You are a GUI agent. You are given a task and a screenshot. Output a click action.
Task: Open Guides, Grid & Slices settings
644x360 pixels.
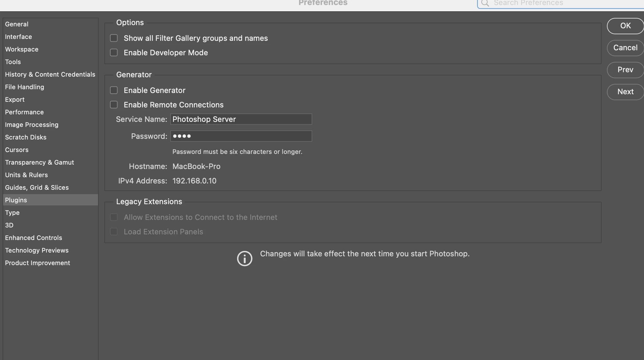coord(37,188)
